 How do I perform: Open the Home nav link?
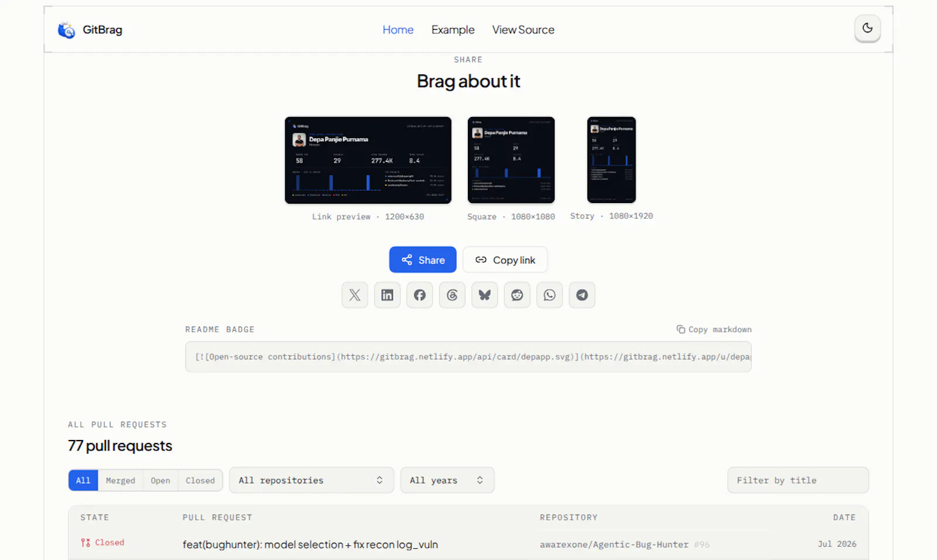point(398,30)
